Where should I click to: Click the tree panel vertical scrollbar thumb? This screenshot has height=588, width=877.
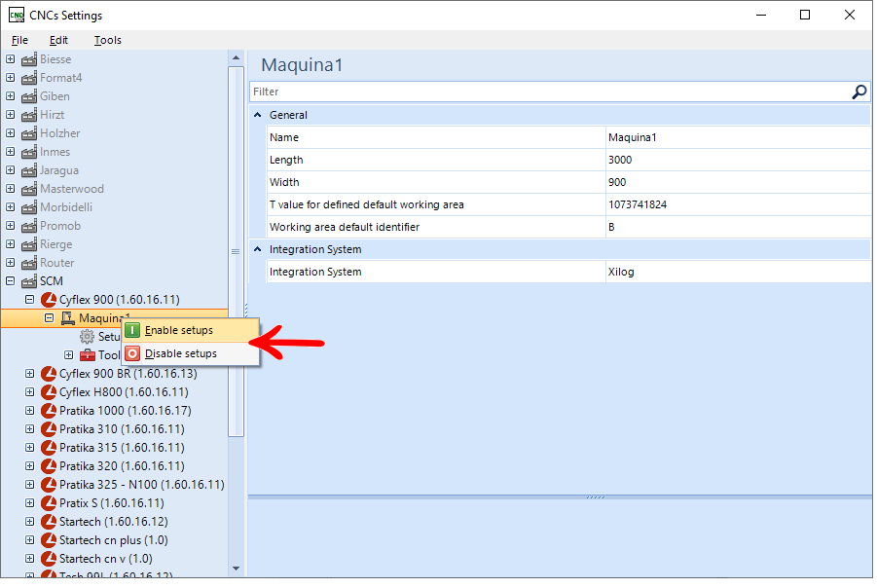[x=236, y=251]
